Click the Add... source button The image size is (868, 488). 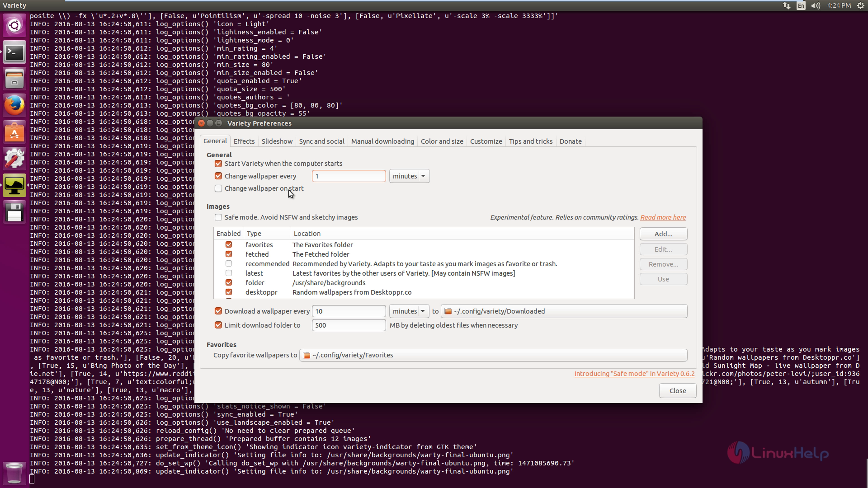pos(663,234)
